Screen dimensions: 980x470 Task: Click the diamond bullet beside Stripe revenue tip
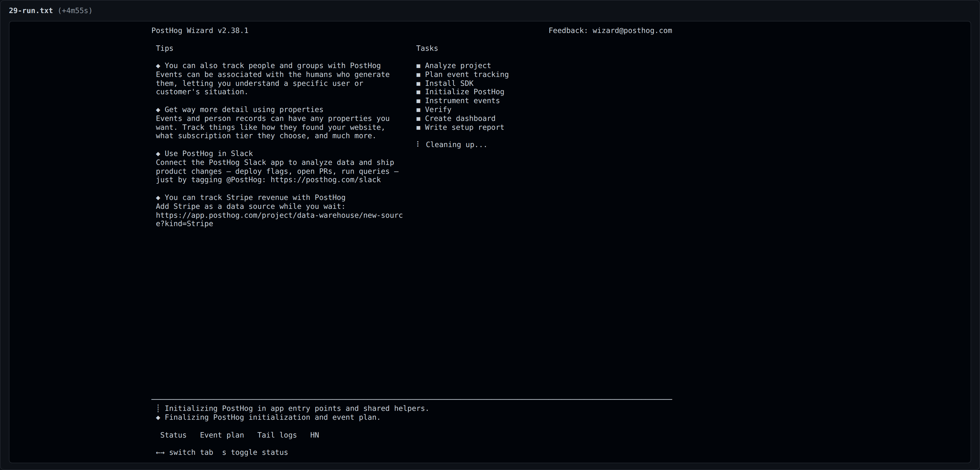click(x=158, y=198)
